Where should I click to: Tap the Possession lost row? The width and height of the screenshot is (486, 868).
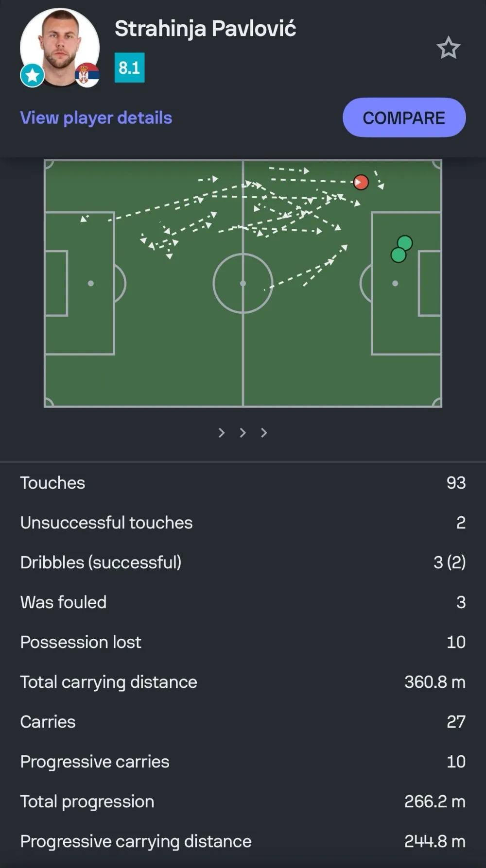[x=243, y=642]
